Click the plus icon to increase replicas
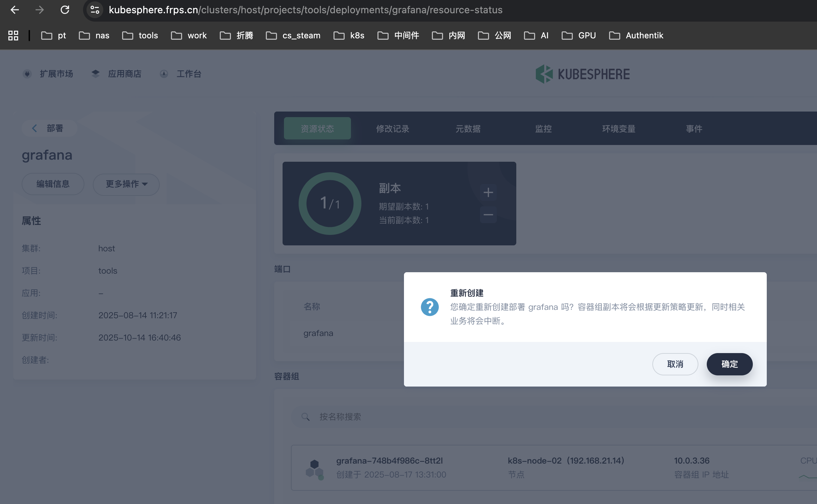The image size is (817, 504). tap(488, 192)
